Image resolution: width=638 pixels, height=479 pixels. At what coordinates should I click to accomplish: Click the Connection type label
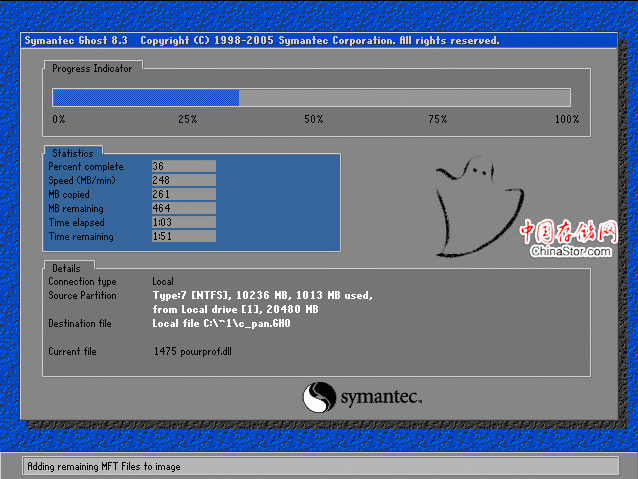[x=82, y=282]
